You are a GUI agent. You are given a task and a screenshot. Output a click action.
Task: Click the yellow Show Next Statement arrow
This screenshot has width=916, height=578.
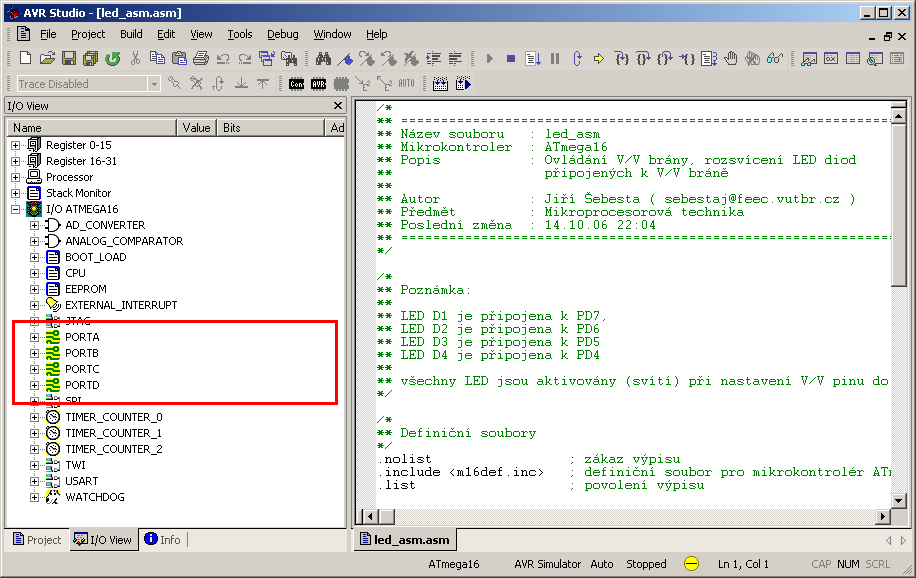coord(599,58)
